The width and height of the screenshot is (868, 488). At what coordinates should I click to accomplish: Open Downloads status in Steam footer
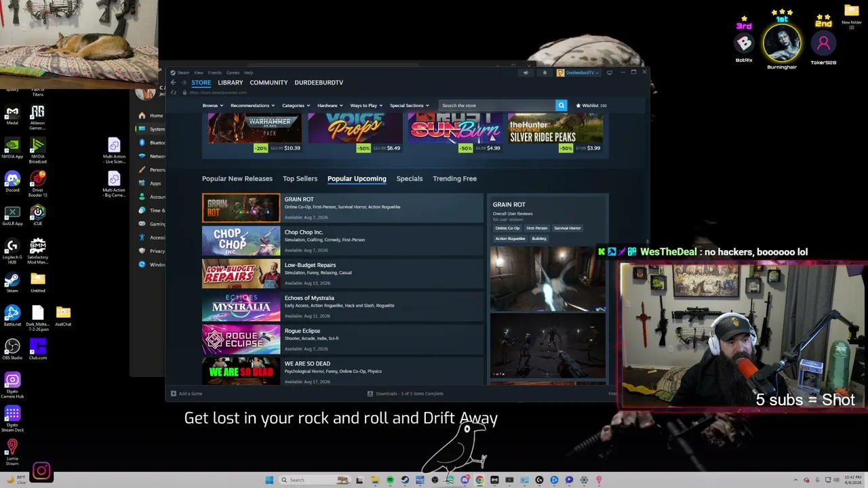coord(406,393)
